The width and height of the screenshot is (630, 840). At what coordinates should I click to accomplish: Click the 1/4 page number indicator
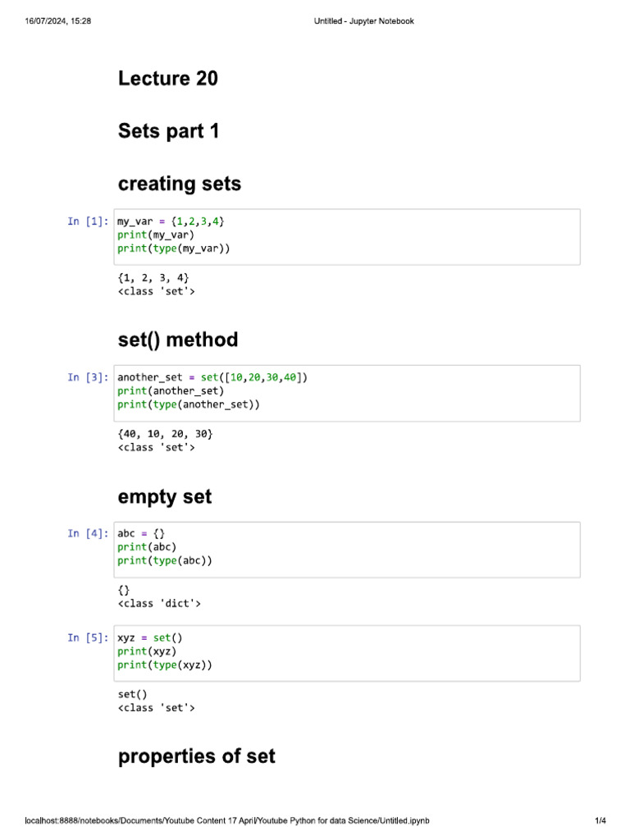[600, 821]
